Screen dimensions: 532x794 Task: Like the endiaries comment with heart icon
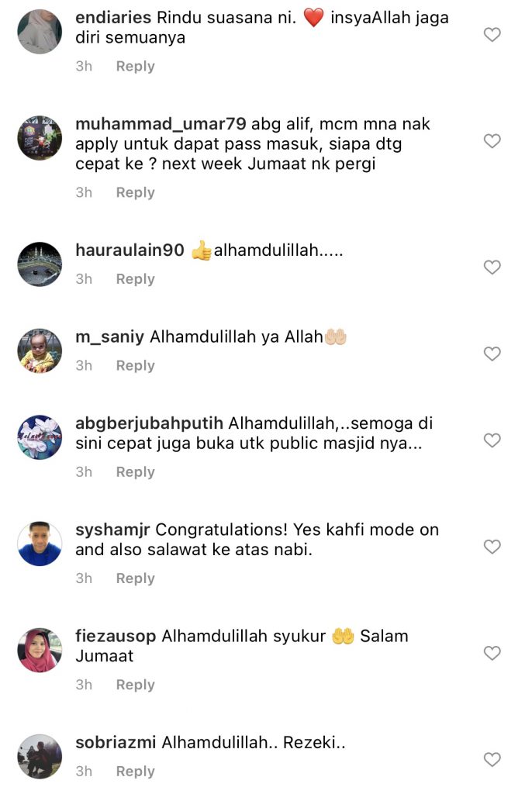click(x=492, y=34)
